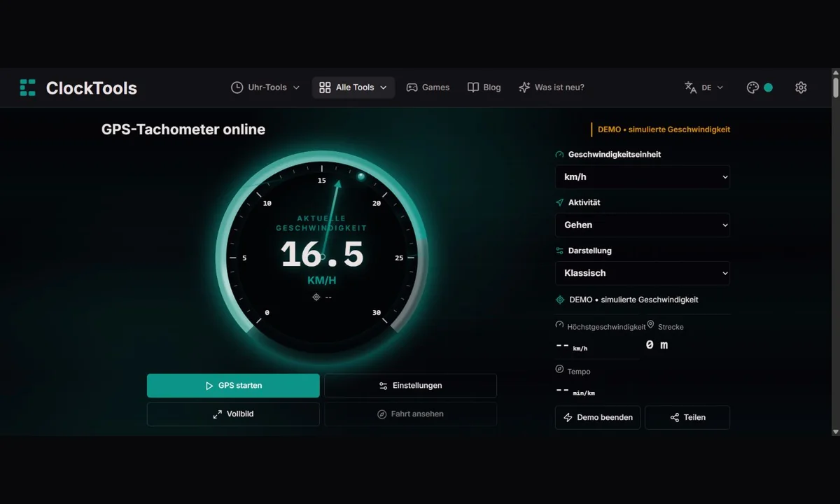Click the compass icon beside Tempo
Image resolution: width=840 pixels, height=504 pixels.
point(559,369)
